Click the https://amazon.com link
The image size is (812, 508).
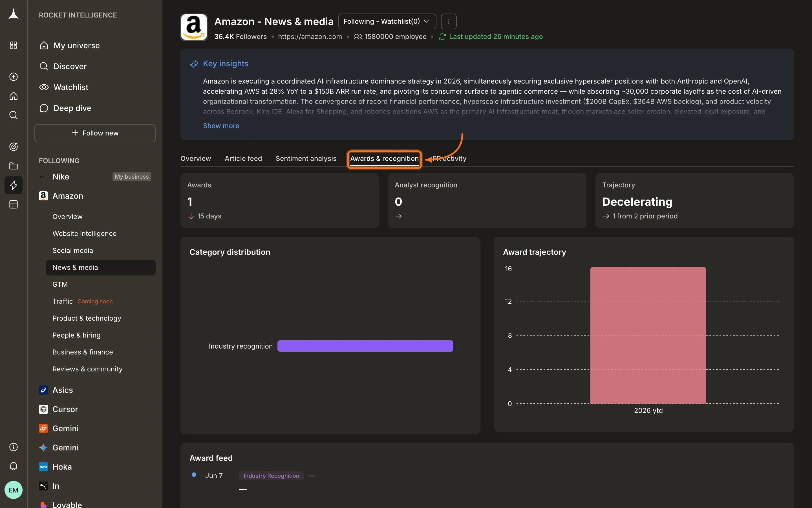click(310, 37)
